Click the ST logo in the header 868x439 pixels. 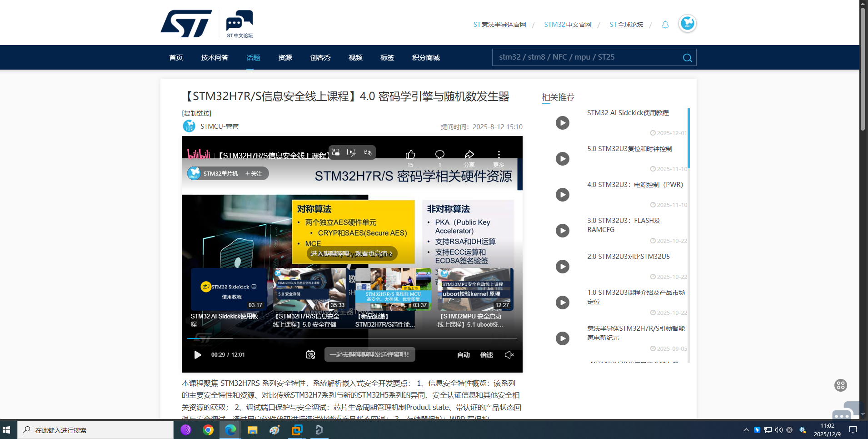click(x=186, y=24)
